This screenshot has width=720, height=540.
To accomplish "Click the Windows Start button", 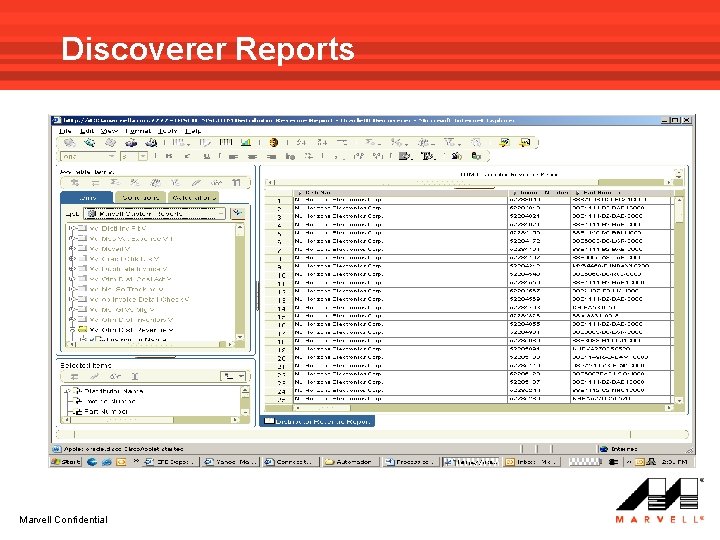I will (x=66, y=461).
